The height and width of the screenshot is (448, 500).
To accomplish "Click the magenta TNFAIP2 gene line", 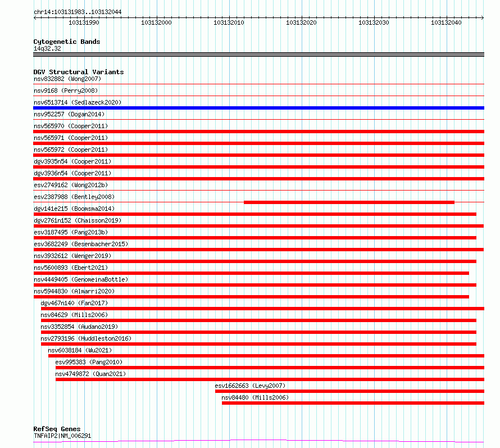I will (x=258, y=441).
